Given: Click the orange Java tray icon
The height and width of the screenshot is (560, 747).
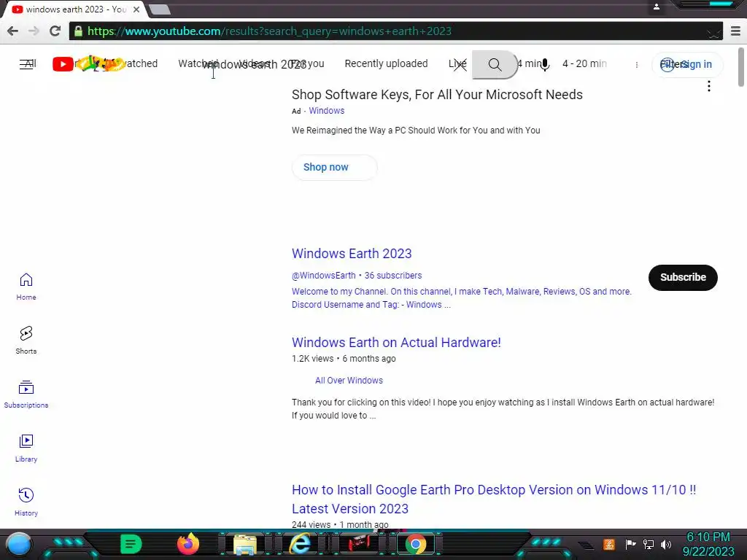Looking at the screenshot, I should click(609, 544).
